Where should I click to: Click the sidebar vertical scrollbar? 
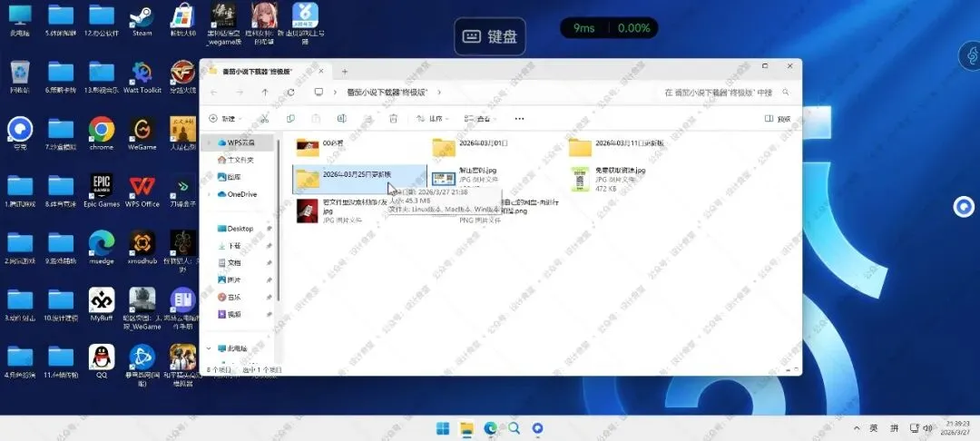[279, 219]
